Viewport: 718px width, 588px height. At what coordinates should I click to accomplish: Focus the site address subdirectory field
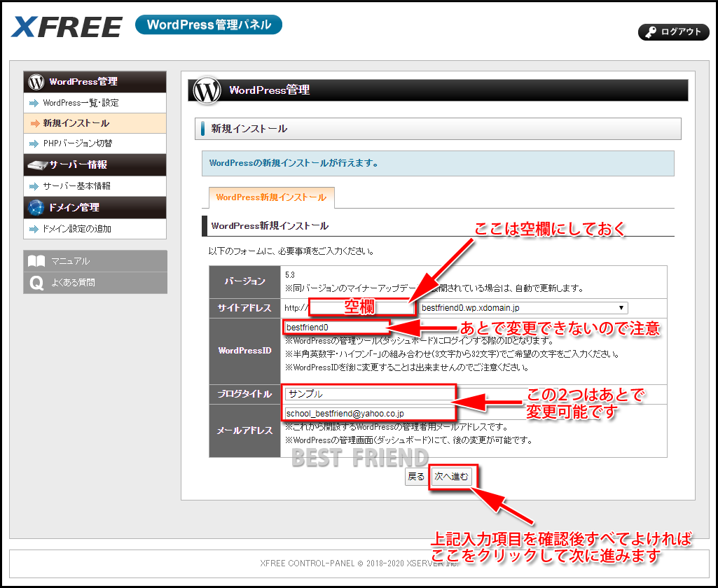tap(362, 307)
